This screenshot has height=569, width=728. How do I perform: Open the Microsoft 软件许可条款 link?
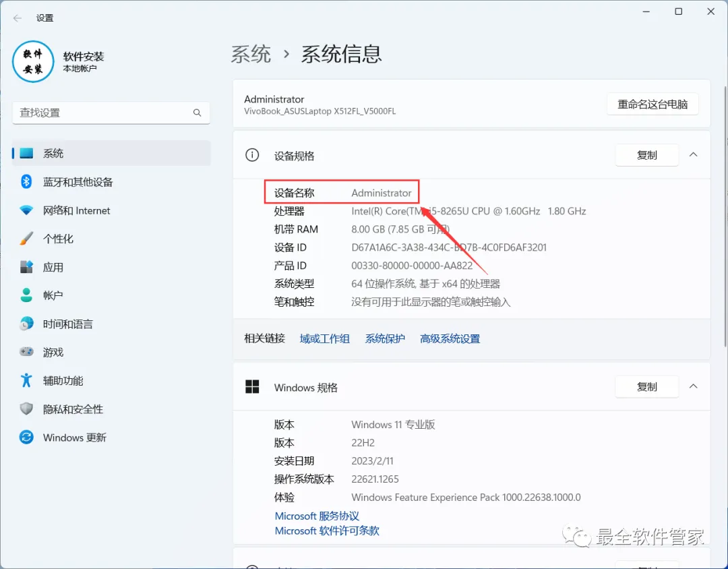[x=327, y=531]
